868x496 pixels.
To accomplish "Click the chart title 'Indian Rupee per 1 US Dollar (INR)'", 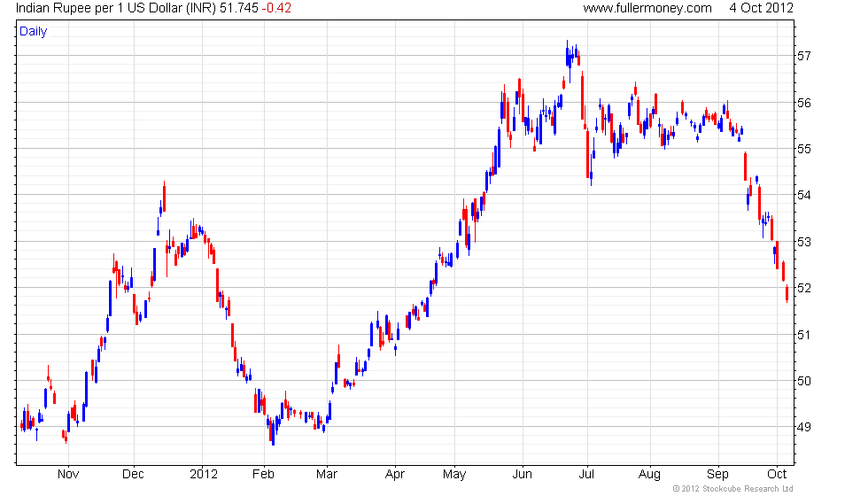I will coord(116,8).
